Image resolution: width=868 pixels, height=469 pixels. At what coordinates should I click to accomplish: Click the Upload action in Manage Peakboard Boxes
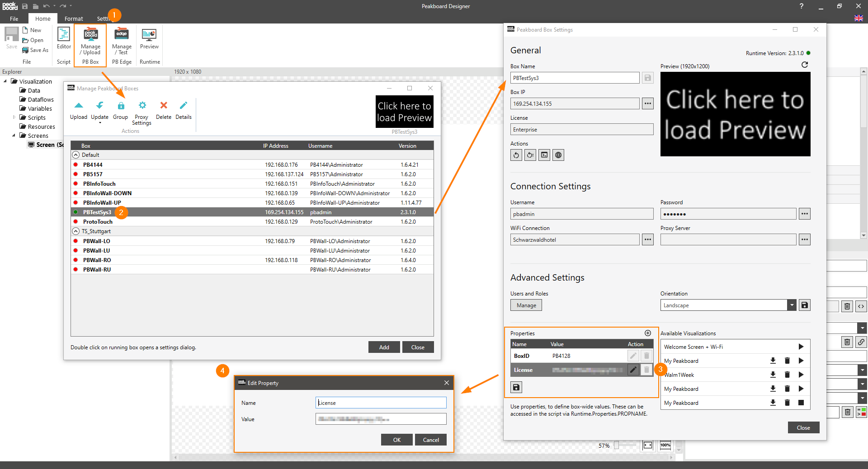pos(79,110)
